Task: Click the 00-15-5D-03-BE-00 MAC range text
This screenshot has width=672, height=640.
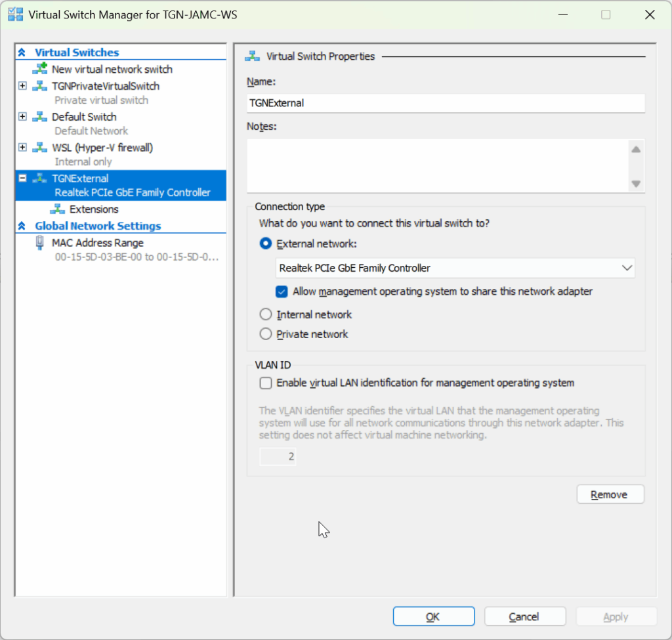Action: 136,257
